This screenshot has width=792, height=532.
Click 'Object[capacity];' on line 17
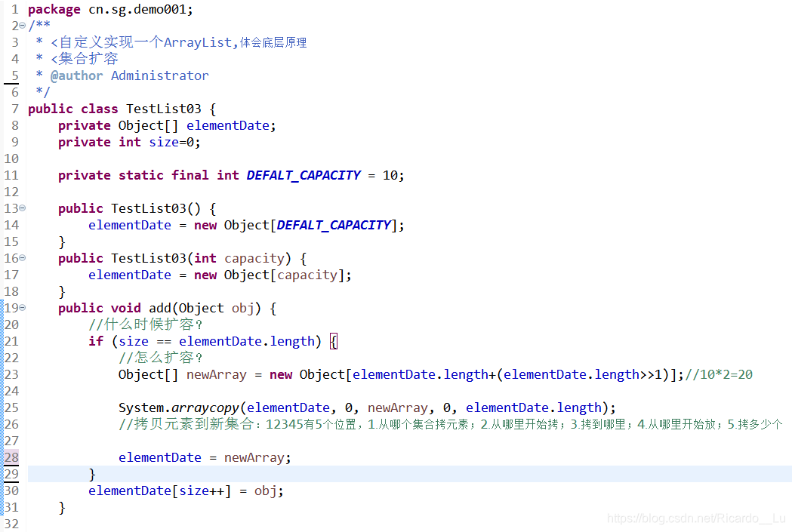pyautogui.click(x=288, y=275)
